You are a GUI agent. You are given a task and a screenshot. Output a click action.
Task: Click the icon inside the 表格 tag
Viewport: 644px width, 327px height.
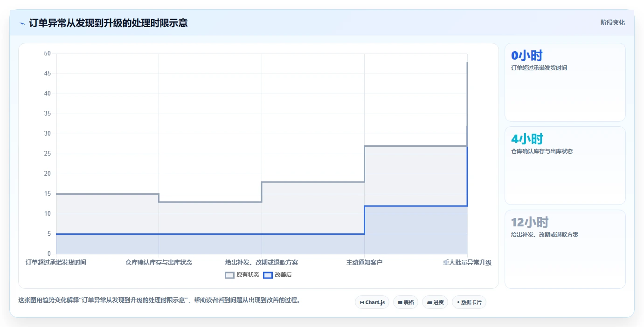click(x=400, y=303)
